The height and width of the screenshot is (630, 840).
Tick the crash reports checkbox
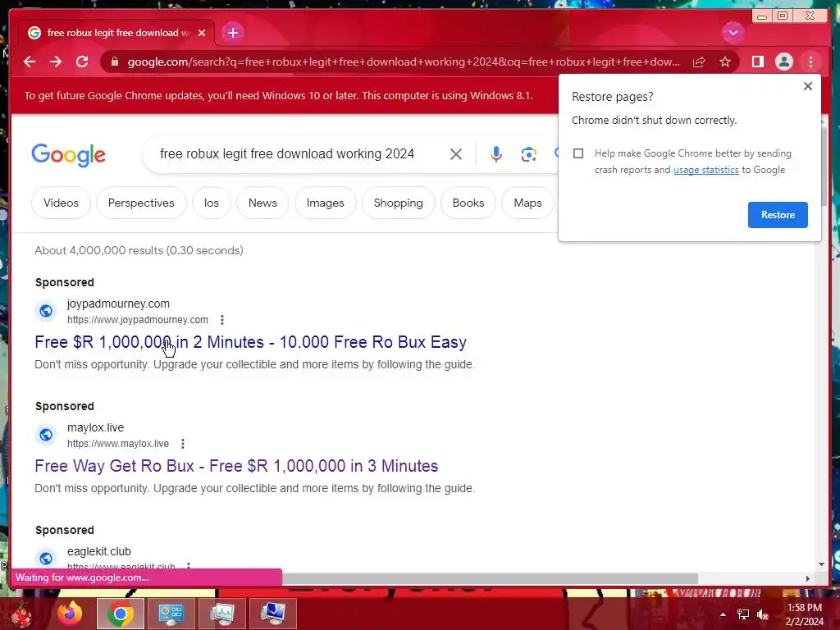tap(578, 153)
